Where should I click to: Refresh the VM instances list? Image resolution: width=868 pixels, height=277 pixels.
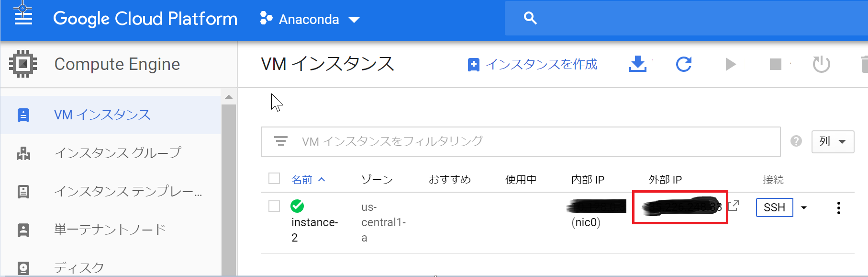[x=684, y=64]
